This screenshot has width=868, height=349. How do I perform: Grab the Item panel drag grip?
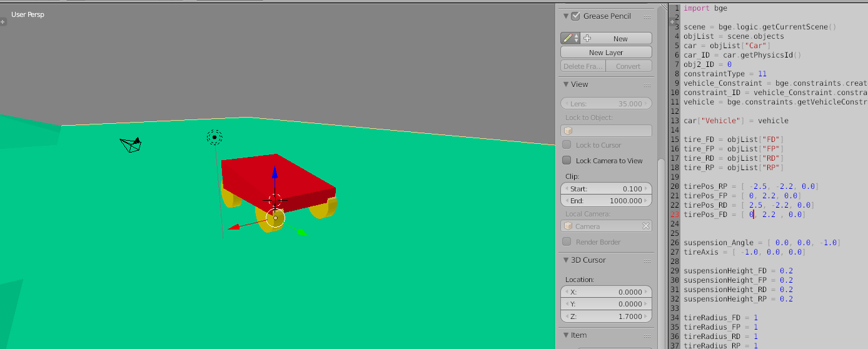(x=647, y=335)
